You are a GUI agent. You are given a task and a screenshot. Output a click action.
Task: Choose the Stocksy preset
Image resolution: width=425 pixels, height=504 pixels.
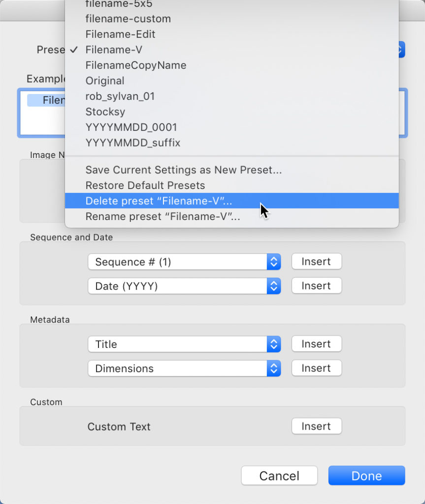105,112
